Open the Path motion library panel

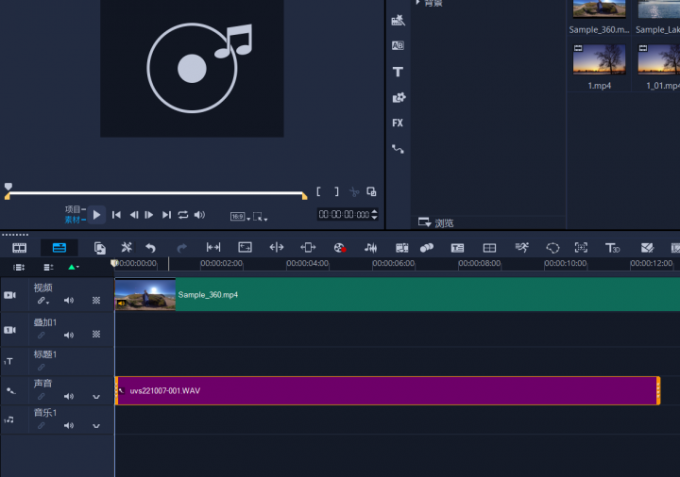click(x=398, y=150)
